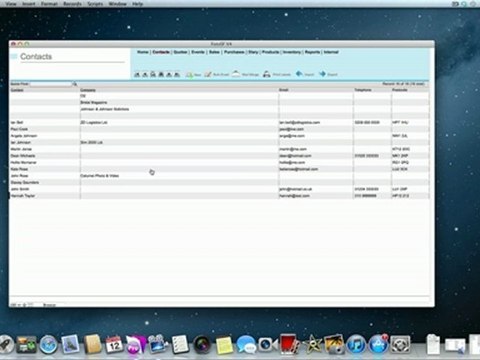Open FaceTime from the dock

[x=267, y=345]
